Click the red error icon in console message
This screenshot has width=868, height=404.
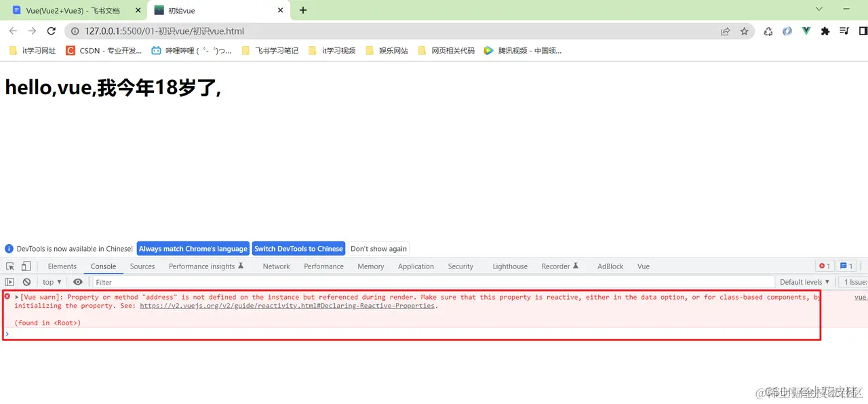7,297
